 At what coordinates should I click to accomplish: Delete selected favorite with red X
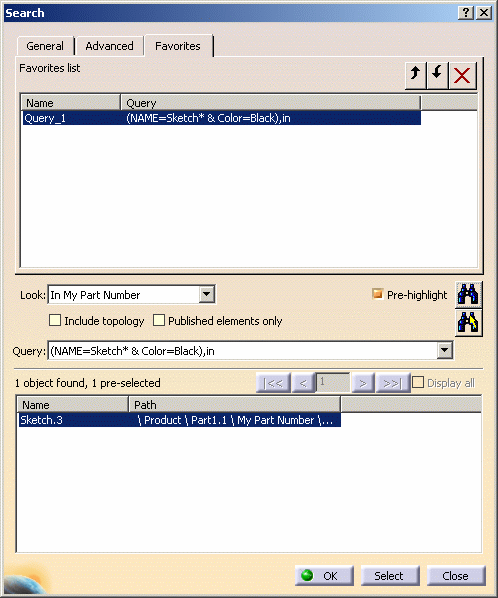pyautogui.click(x=462, y=74)
